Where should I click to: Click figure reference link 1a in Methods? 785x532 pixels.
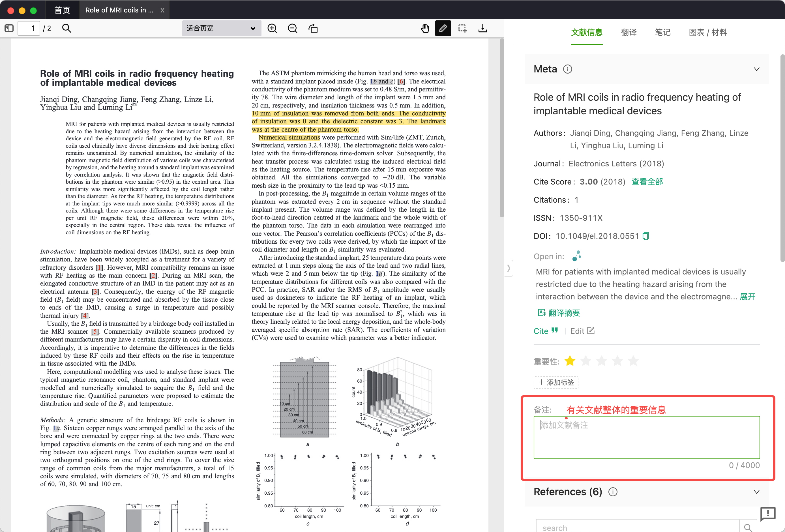point(56,428)
